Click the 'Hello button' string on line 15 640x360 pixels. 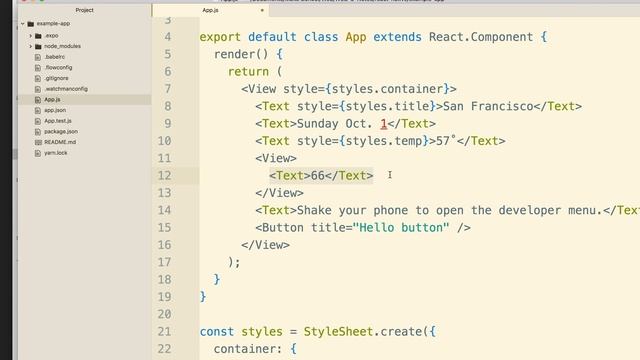coord(401,228)
